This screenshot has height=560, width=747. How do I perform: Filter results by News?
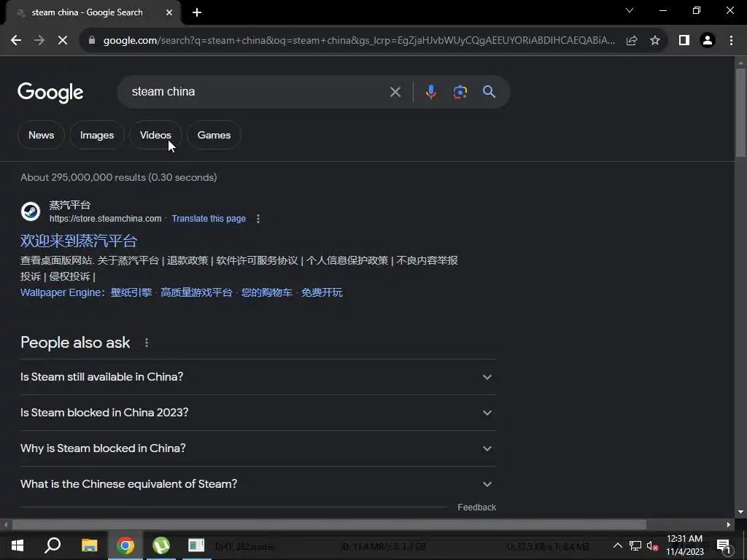41,135
